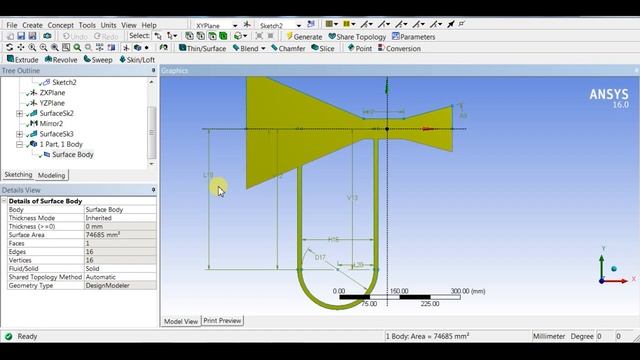640x360 pixels.
Task: Toggle the edge selection filter
Action: click(x=201, y=36)
